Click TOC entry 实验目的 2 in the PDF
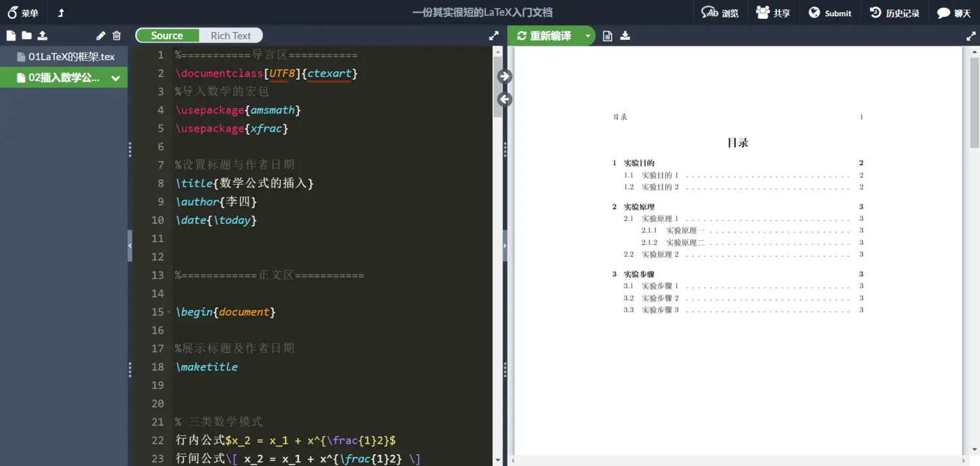 click(x=660, y=187)
